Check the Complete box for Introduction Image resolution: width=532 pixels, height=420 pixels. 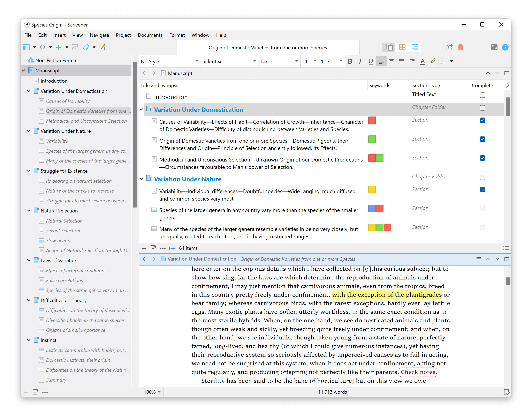pos(482,95)
